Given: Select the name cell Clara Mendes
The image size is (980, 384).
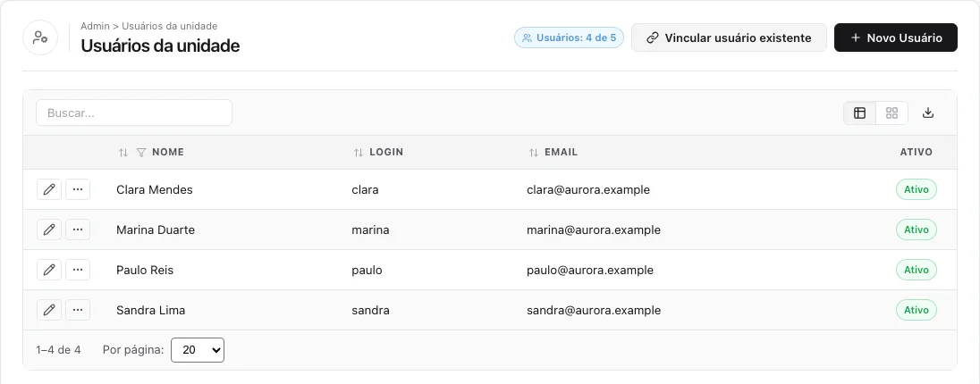Looking at the screenshot, I should coord(155,190).
